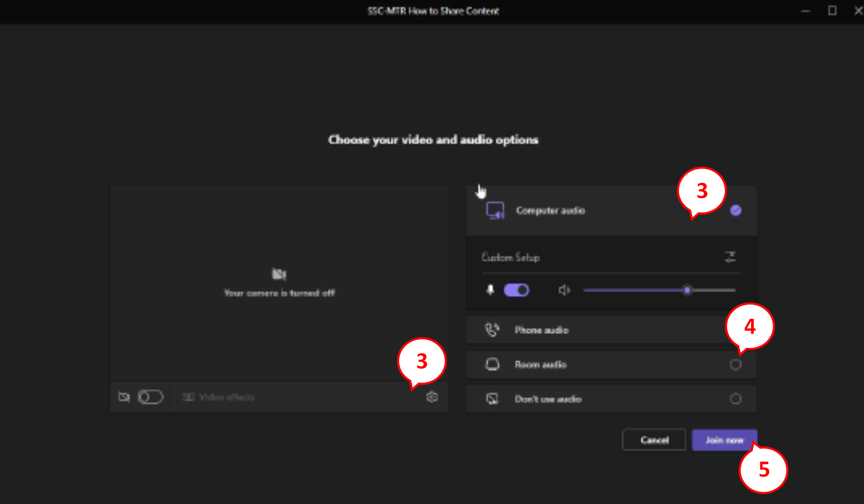The width and height of the screenshot is (864, 504).
Task: Click the Computer audio monitor icon
Action: [x=495, y=210]
